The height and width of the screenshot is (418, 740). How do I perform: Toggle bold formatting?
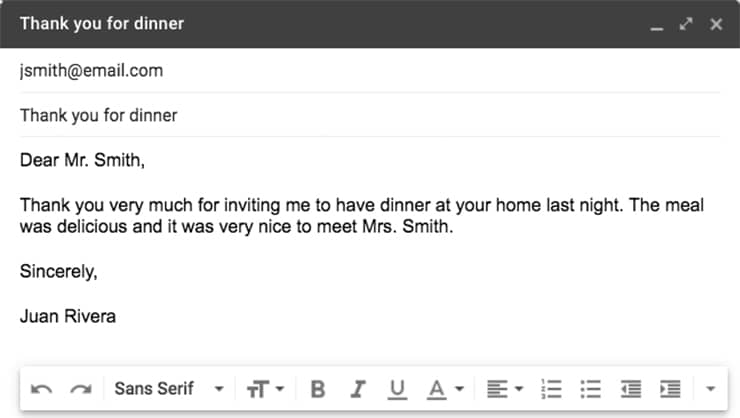tap(318, 388)
